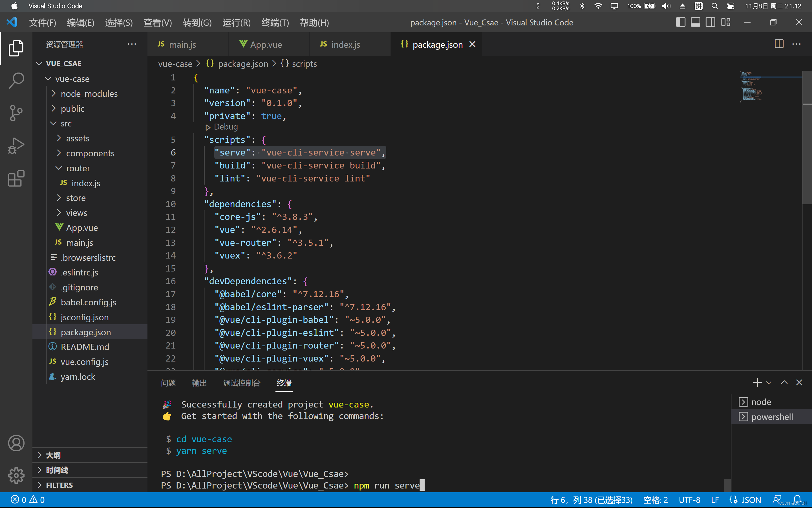Maximize the terminal panel size
This screenshot has height=508, width=812.
click(784, 382)
